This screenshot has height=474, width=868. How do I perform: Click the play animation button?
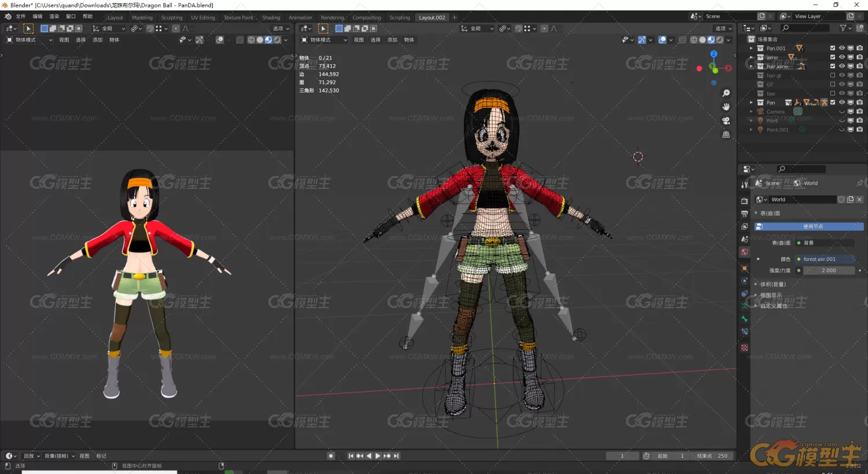[x=378, y=456]
